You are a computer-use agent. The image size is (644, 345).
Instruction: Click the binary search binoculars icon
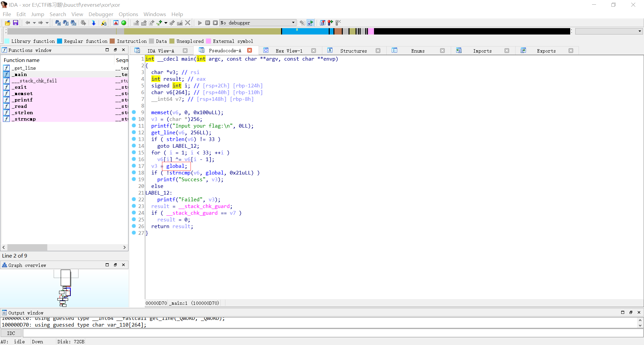tap(73, 23)
